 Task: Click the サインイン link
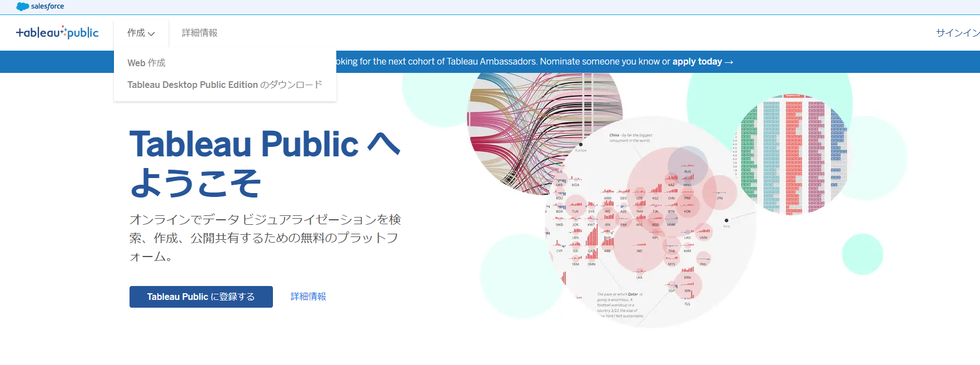coord(957,33)
